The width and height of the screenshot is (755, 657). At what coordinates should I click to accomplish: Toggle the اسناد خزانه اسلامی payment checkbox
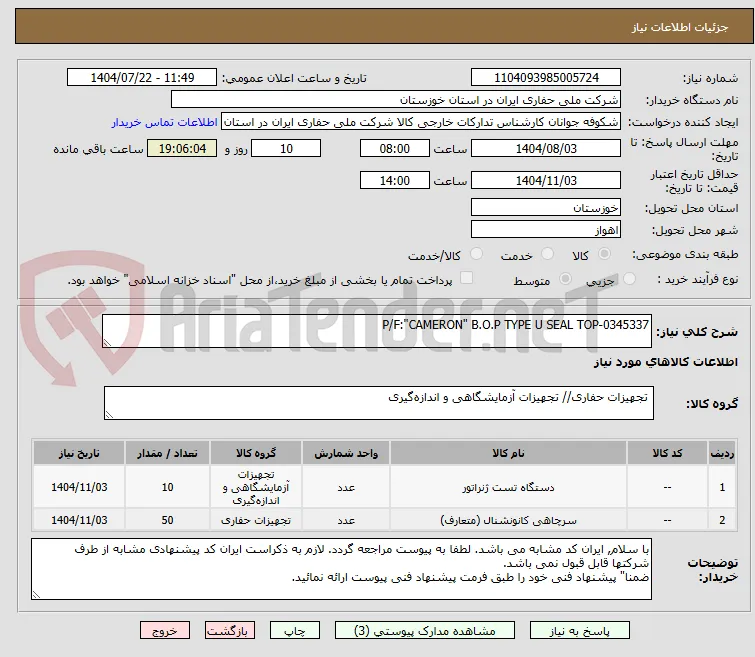point(467,277)
